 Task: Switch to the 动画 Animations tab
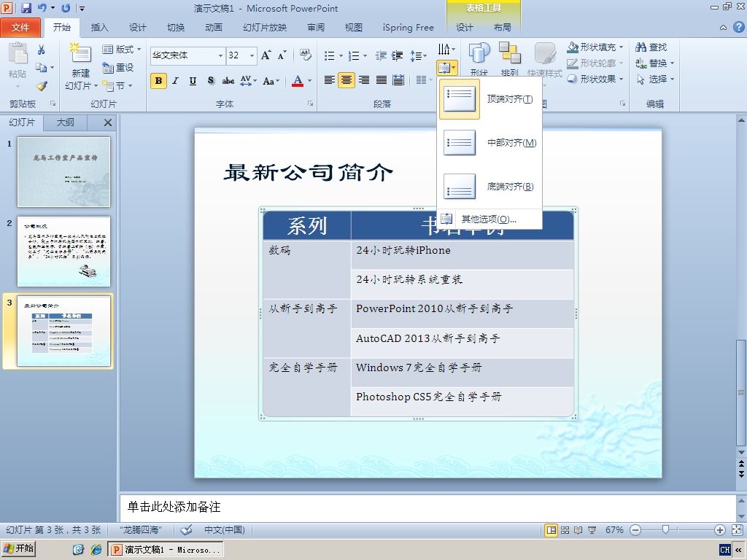(214, 28)
